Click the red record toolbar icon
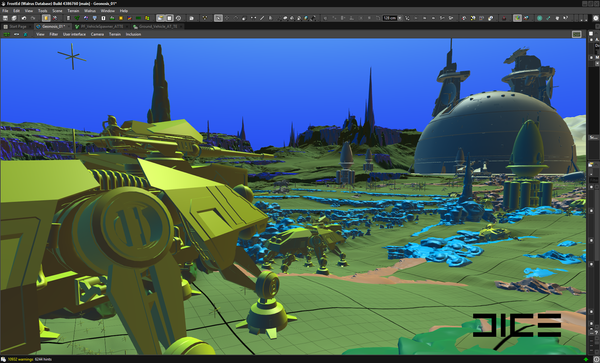This screenshot has width=600, height=363. (504, 18)
